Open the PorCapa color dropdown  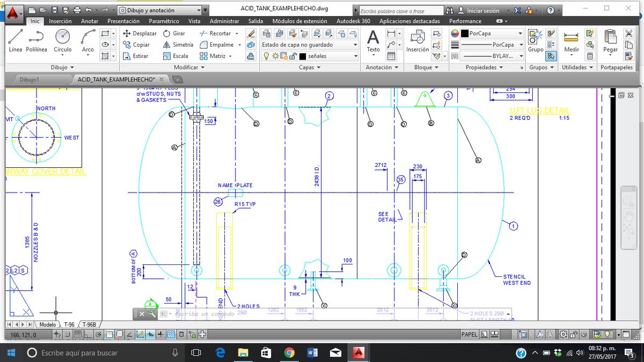[x=491, y=33]
